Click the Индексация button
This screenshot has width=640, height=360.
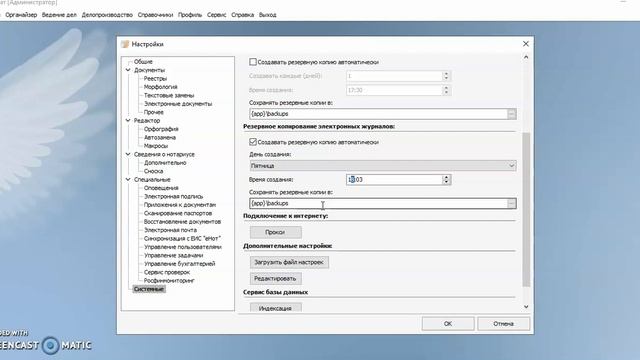coord(276,308)
